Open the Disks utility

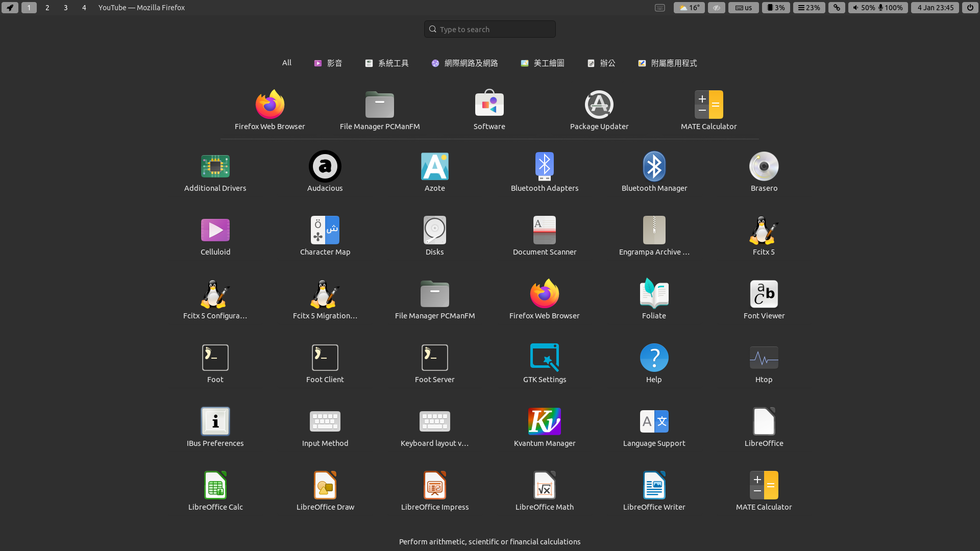pyautogui.click(x=435, y=236)
